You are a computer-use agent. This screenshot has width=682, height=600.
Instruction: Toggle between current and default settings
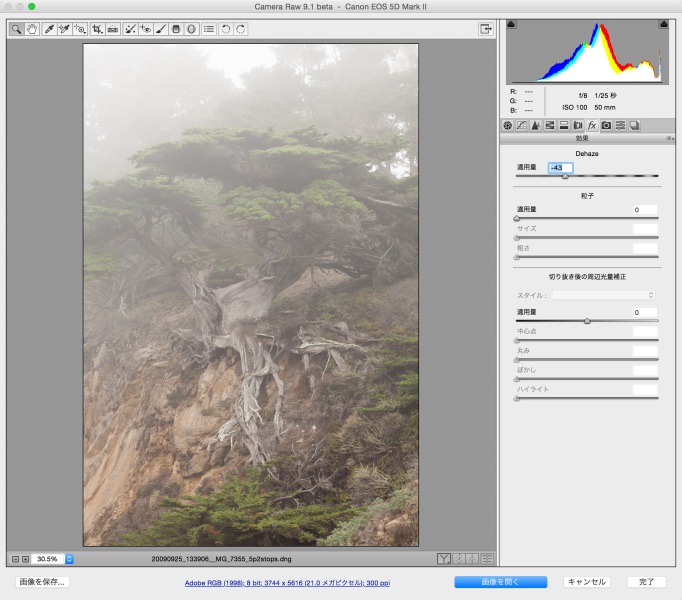coord(488,559)
